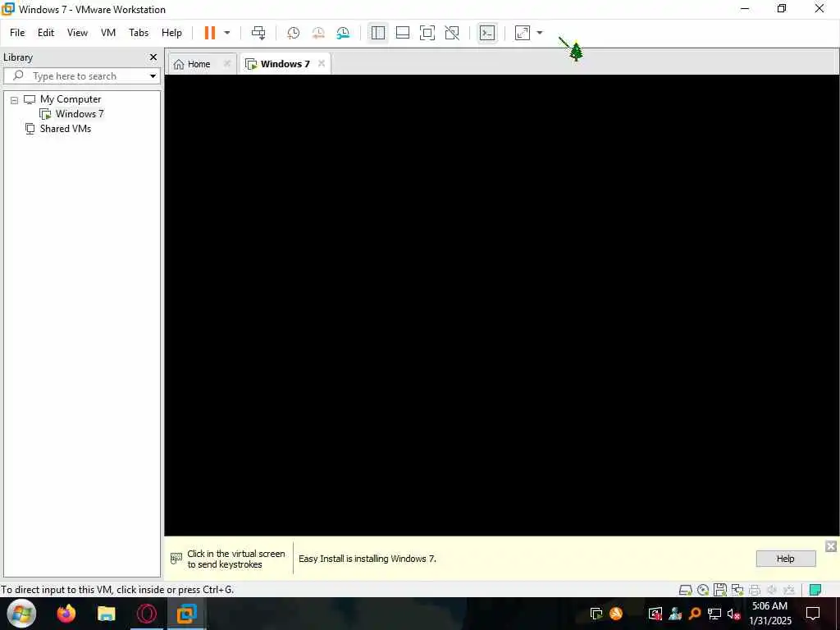The width and height of the screenshot is (840, 630).
Task: Dismiss the Easy Install notification bar
Action: pyautogui.click(x=831, y=546)
